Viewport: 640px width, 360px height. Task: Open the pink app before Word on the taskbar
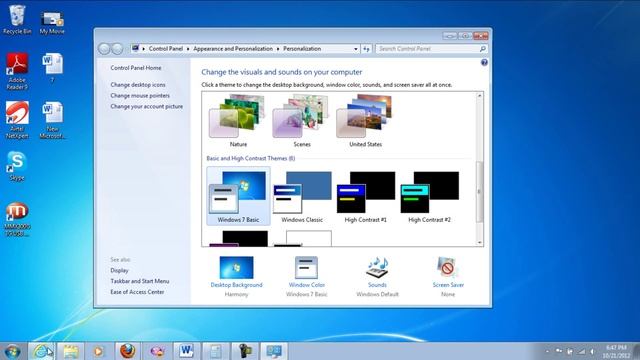157,351
